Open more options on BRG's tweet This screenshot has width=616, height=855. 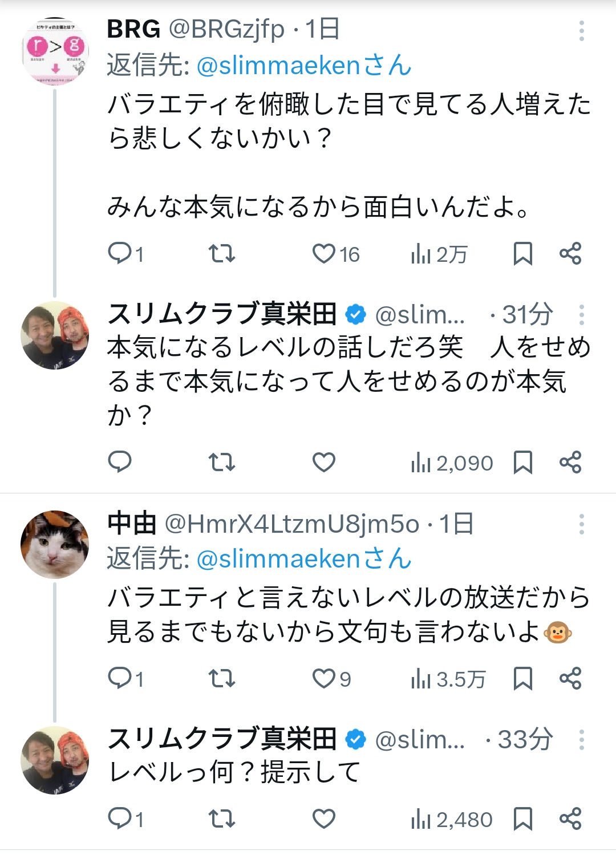[581, 31]
